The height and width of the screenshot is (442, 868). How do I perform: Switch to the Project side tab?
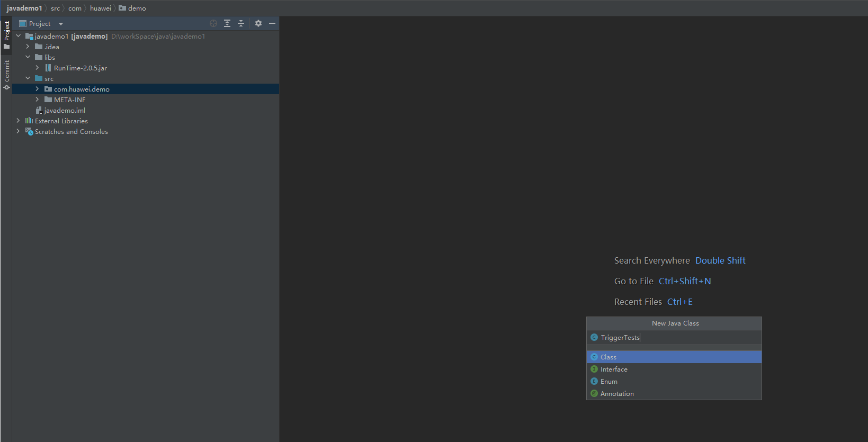pyautogui.click(x=7, y=34)
